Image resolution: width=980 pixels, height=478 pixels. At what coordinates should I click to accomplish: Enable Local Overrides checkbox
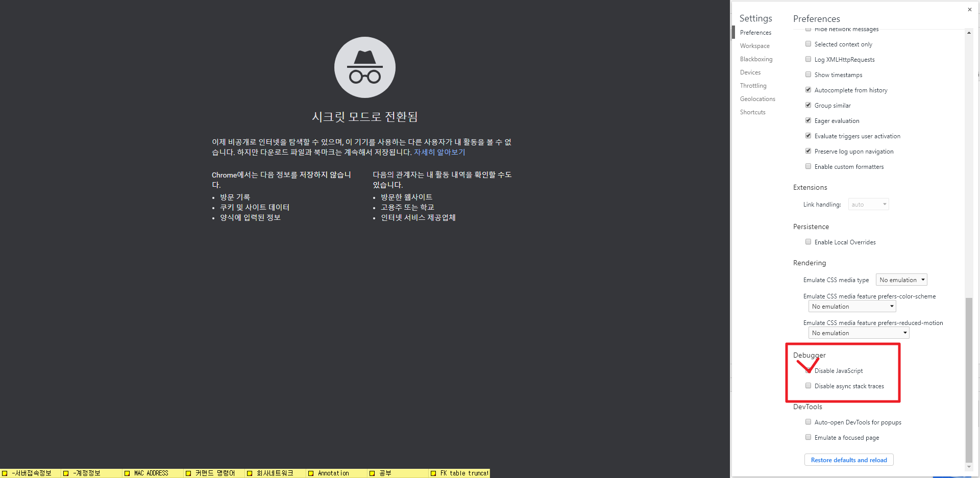pyautogui.click(x=808, y=242)
